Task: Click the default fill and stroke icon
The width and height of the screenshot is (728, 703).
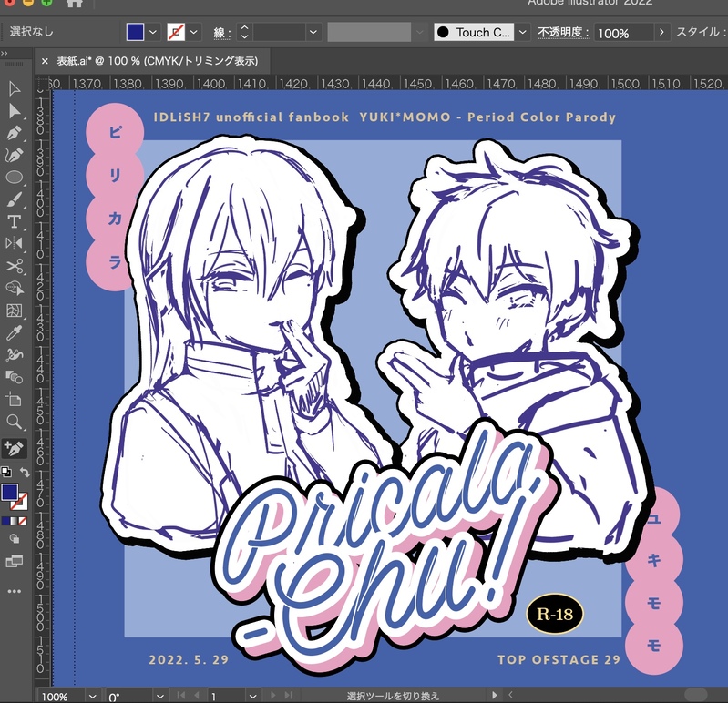Action: click(6, 472)
